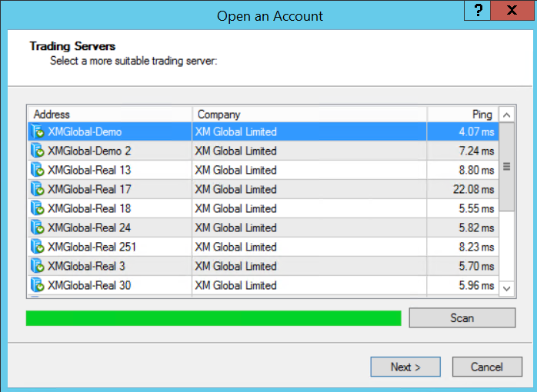This screenshot has width=537, height=392.
Task: Click the 4.07 ms ping value
Action: pyautogui.click(x=476, y=131)
